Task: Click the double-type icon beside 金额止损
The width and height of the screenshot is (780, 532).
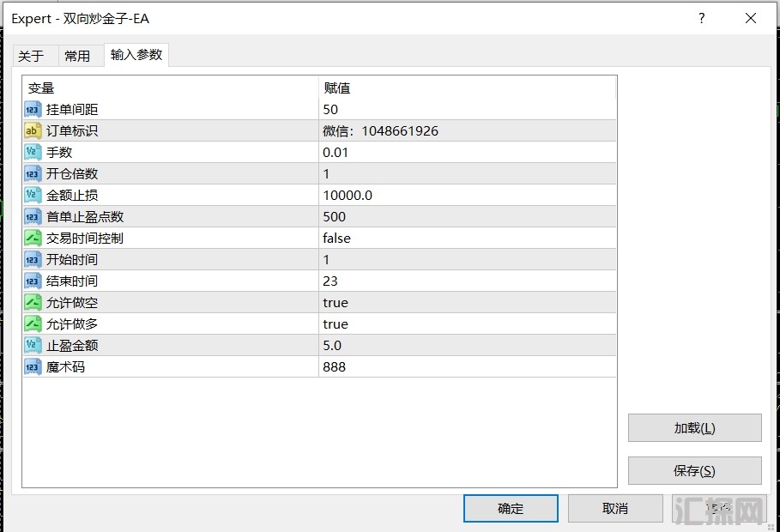Action: [33, 195]
